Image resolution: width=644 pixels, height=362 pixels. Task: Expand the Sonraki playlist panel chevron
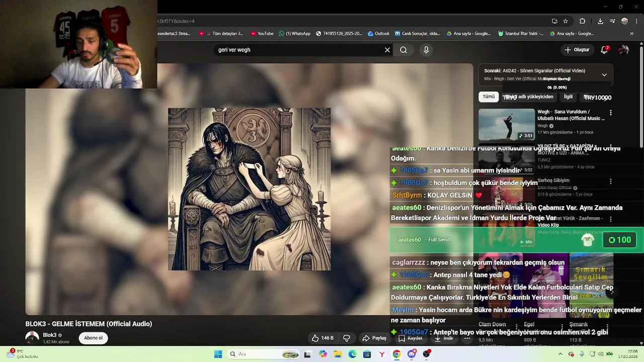[x=604, y=74]
